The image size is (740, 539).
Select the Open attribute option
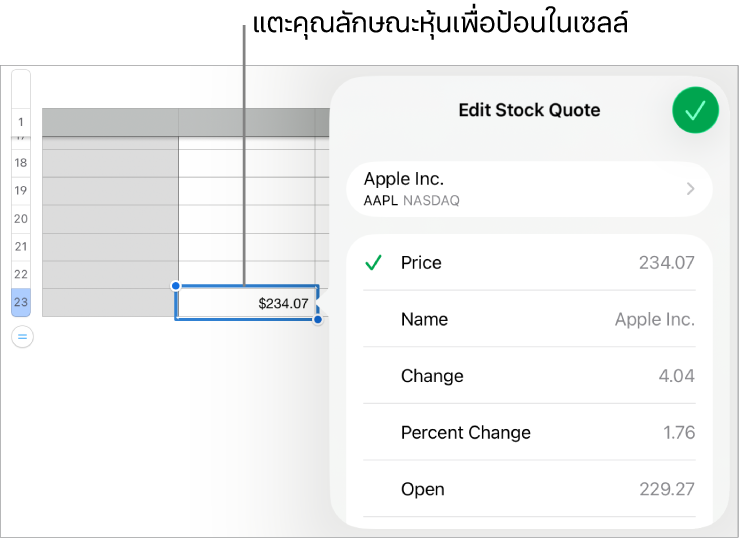coord(529,489)
